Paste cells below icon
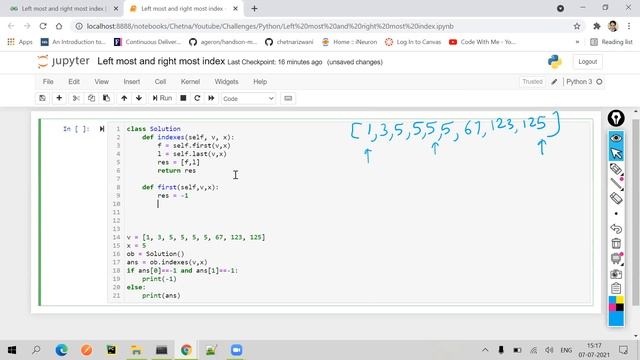Screen dimensions: 640x360 pyautogui.click(x=107, y=98)
